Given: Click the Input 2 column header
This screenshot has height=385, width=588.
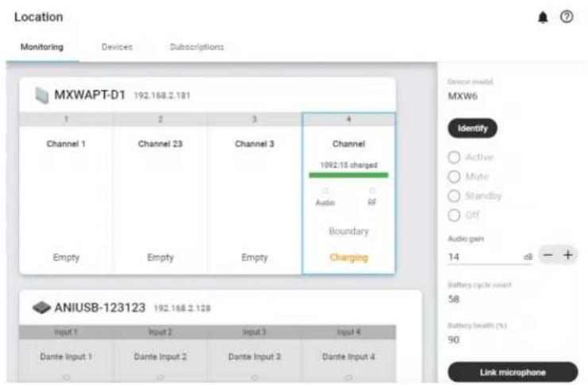Looking at the screenshot, I should coord(161,332).
